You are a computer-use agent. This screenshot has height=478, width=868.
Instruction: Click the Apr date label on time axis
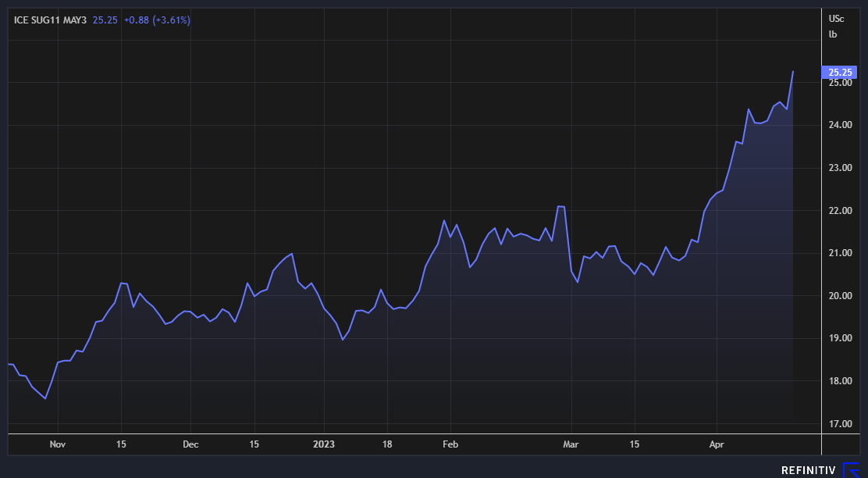click(x=717, y=444)
